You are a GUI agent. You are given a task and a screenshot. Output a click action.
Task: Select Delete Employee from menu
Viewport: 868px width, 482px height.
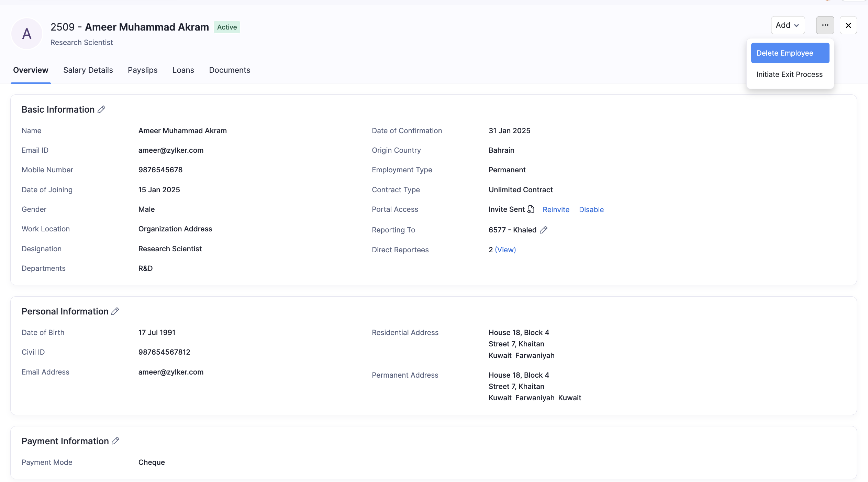pyautogui.click(x=790, y=53)
